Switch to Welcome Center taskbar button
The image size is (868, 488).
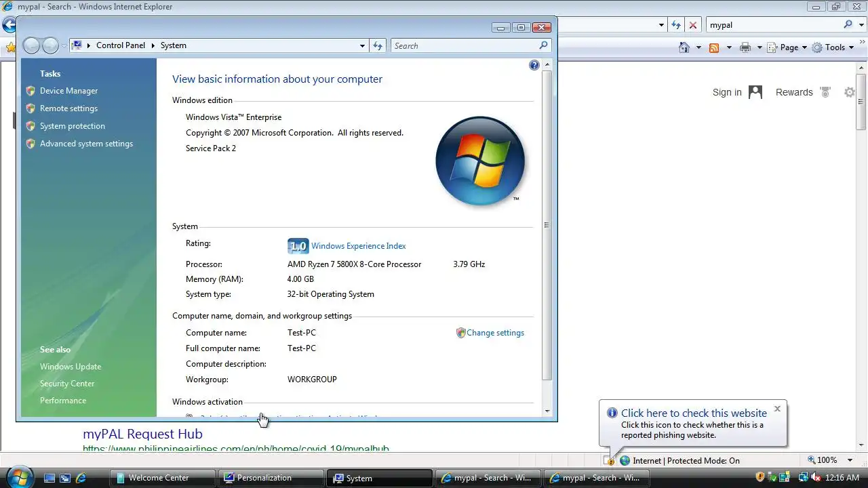(163, 478)
